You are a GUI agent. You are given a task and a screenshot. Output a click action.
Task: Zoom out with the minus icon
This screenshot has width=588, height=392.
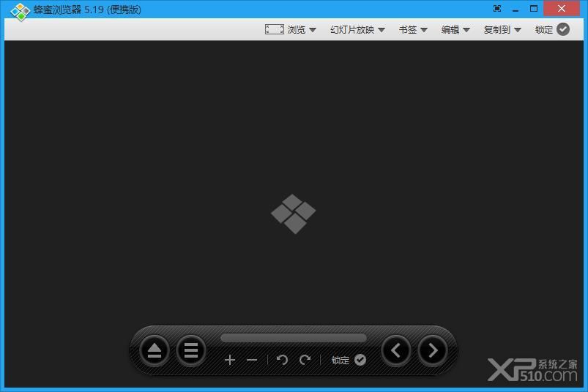pos(252,360)
